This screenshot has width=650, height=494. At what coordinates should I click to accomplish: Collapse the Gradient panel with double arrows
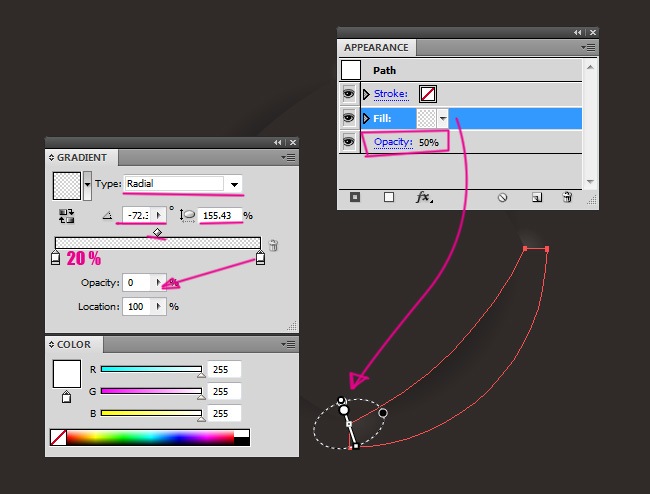(x=277, y=143)
